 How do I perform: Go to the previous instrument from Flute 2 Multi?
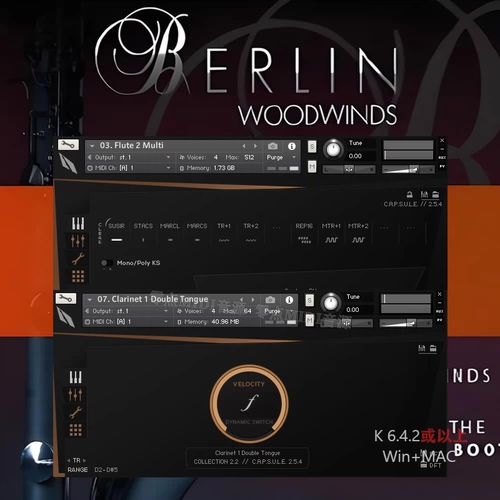(244, 146)
